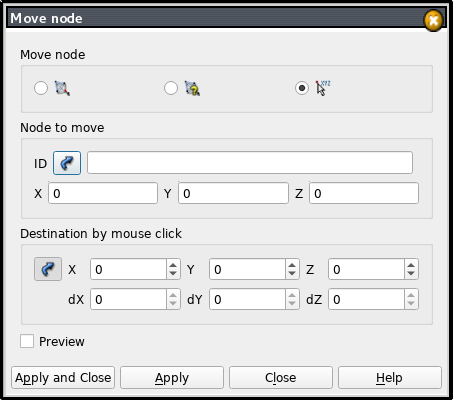Enable the Preview checkbox
453x400 pixels.
coord(27,341)
